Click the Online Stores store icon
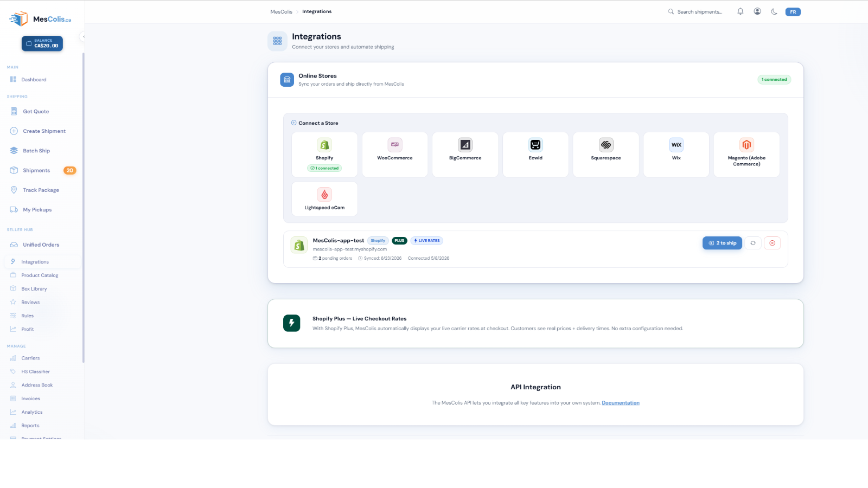 click(287, 80)
